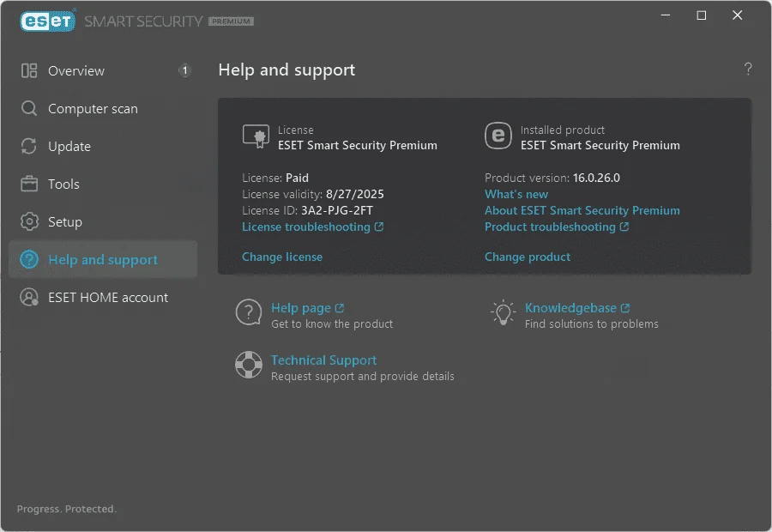Open the What's new link
Image resolution: width=772 pixels, height=532 pixels.
click(x=516, y=194)
